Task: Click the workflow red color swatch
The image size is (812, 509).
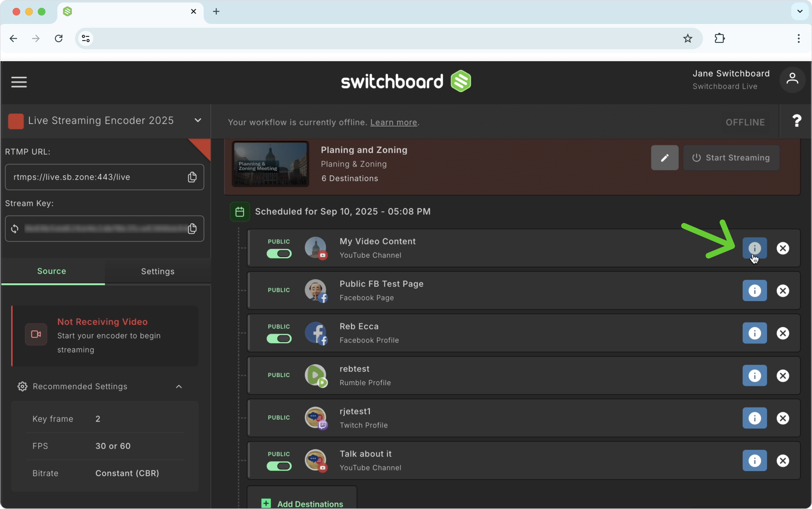Action: tap(16, 121)
